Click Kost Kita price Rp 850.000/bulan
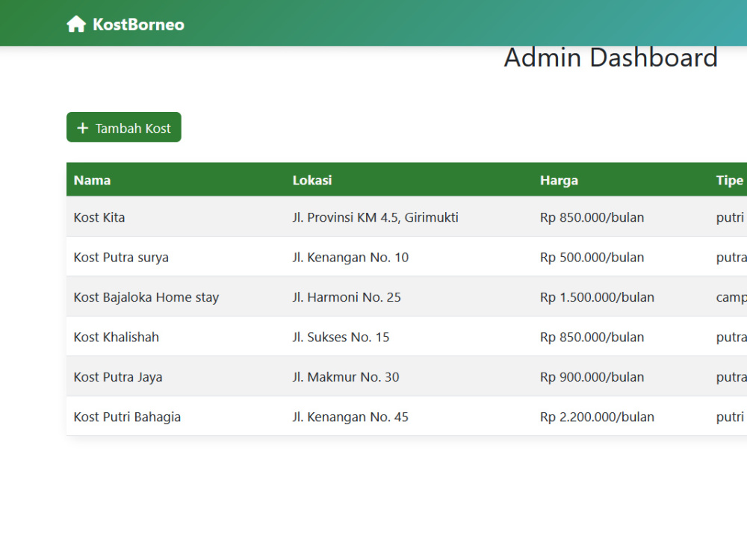 coord(592,217)
